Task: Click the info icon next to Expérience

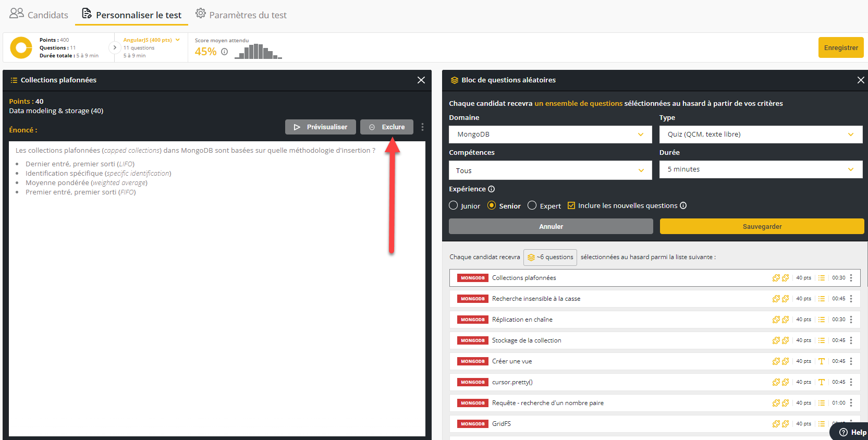Action: click(491, 189)
